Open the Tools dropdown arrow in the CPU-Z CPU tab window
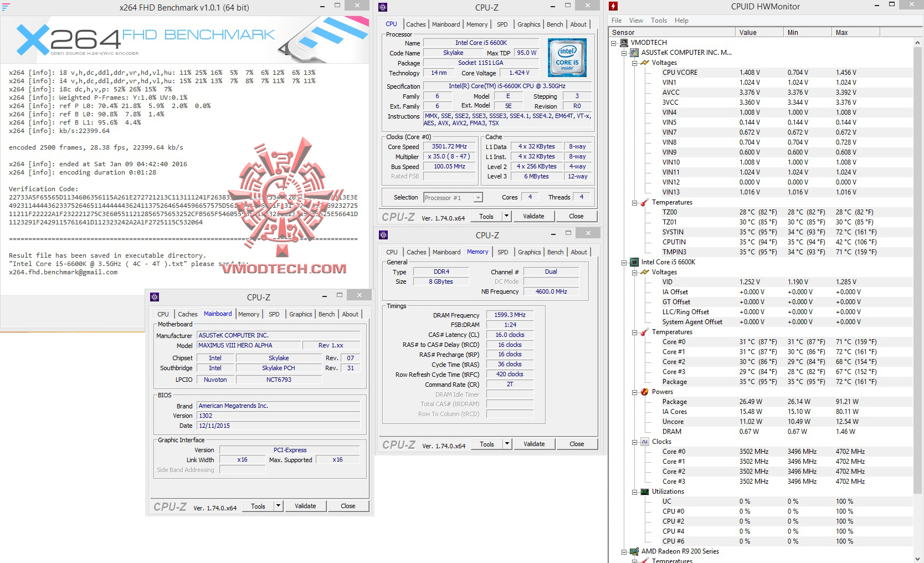924x563 pixels. tap(506, 216)
